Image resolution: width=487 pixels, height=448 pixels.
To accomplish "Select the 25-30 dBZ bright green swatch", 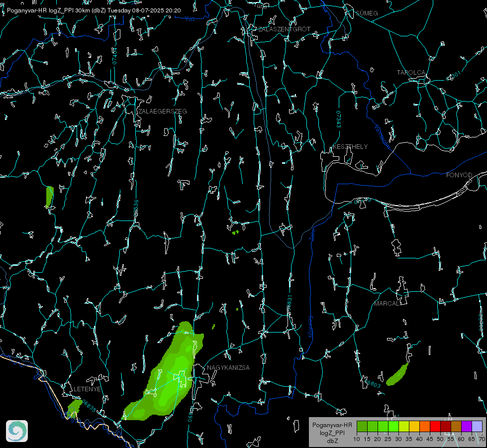I will 393,426.
